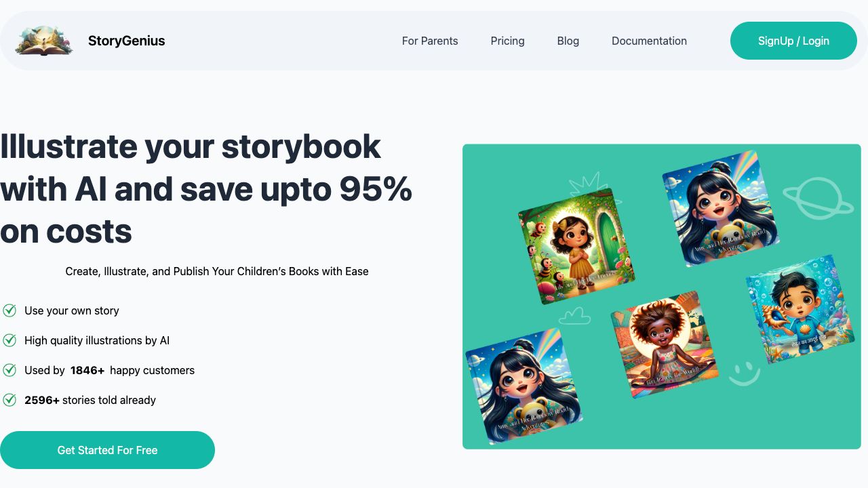The width and height of the screenshot is (868, 488).
Task: Click the cloud outline doodle icon
Action: (x=574, y=315)
